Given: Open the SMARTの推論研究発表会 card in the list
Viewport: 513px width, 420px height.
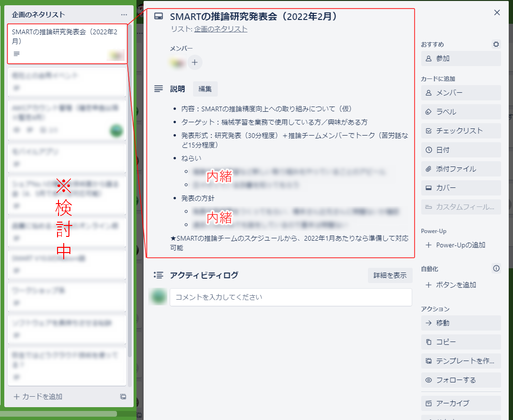Looking at the screenshot, I should tap(68, 44).
